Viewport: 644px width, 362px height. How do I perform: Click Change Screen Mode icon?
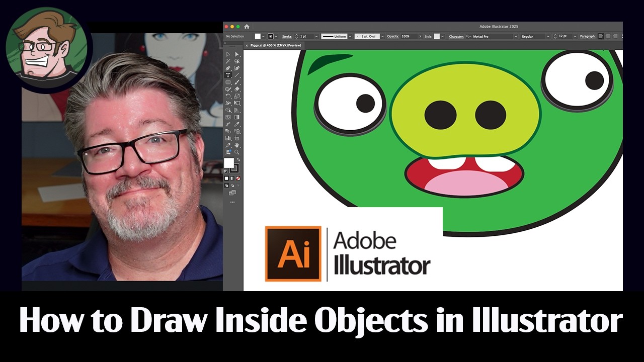click(x=232, y=193)
